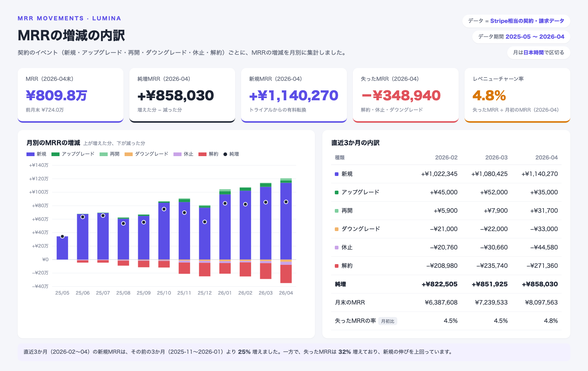Click the −¥271,360 cell
This screenshot has height=371, width=588.
point(542,266)
